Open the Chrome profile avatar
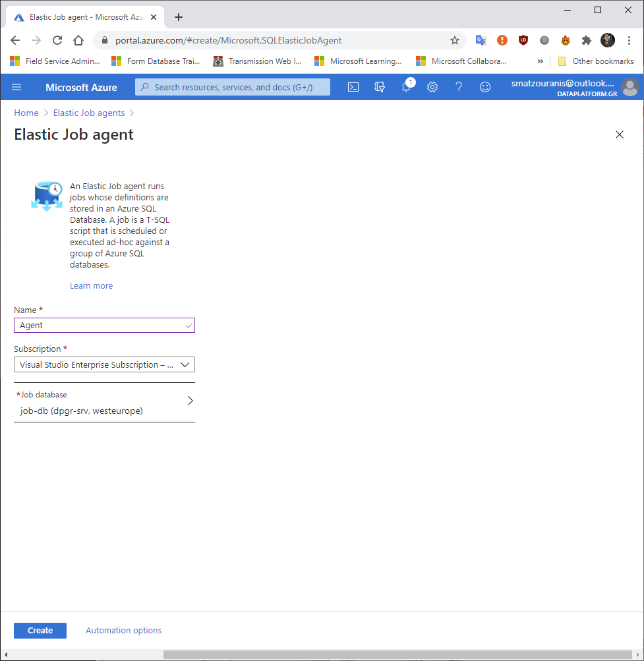 (608, 40)
